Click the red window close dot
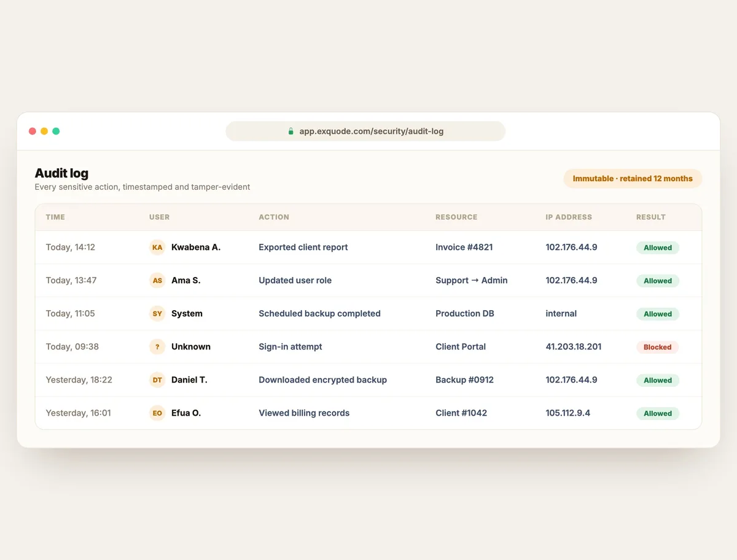The height and width of the screenshot is (560, 737). pyautogui.click(x=33, y=131)
